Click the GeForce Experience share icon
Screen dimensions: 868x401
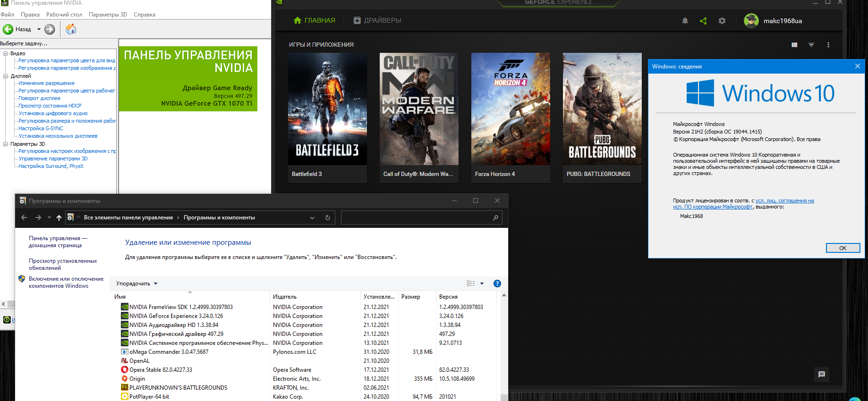(x=703, y=21)
